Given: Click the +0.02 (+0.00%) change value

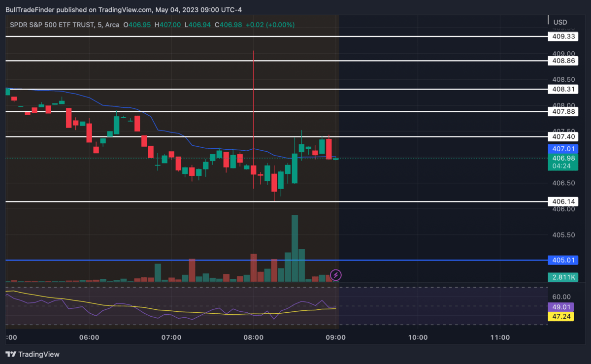Looking at the screenshot, I should (270, 25).
